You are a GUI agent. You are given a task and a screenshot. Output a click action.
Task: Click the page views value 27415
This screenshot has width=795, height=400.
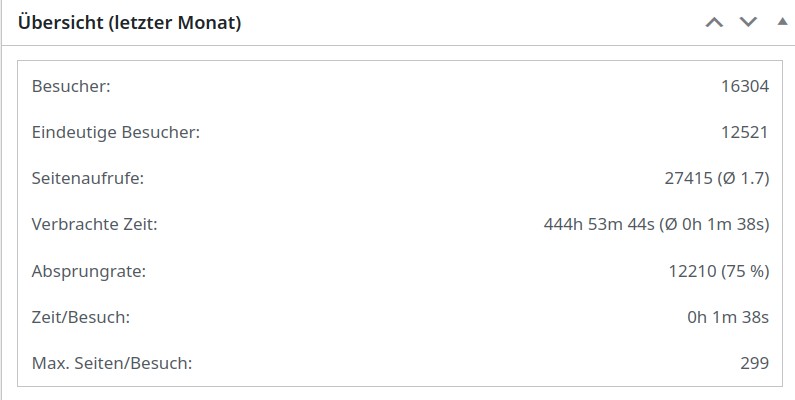(688, 178)
